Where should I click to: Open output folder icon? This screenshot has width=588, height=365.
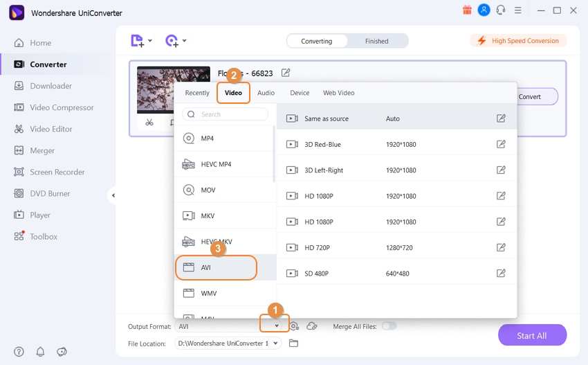coord(293,344)
